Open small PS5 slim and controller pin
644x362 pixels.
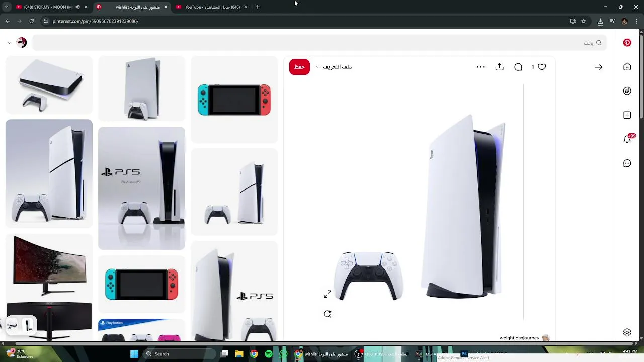(x=234, y=192)
